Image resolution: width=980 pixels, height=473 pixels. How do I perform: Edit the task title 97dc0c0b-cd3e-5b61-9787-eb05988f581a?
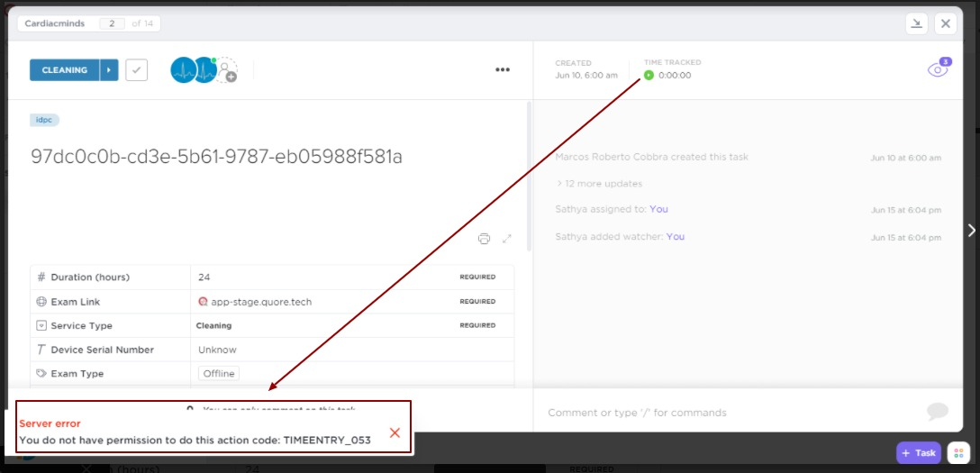point(216,157)
